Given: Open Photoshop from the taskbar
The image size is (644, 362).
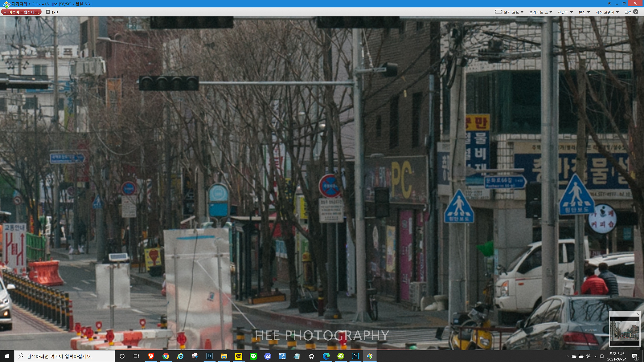Looking at the screenshot, I should click(355, 356).
